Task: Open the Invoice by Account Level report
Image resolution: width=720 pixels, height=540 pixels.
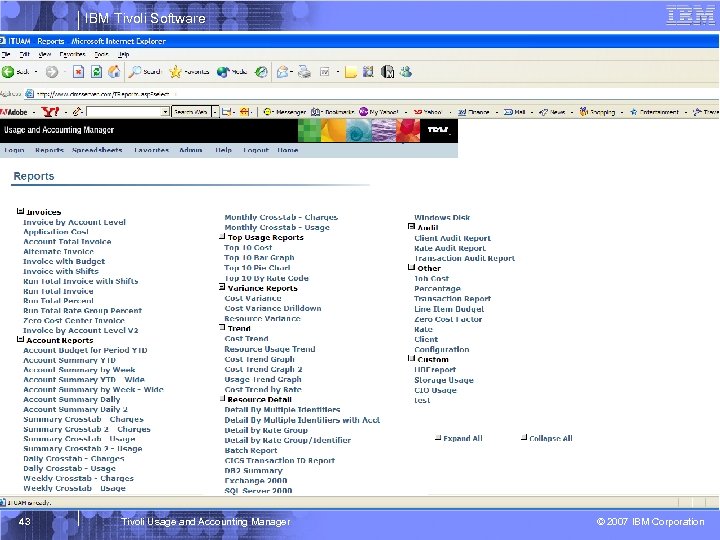Action: pyautogui.click(x=74, y=222)
